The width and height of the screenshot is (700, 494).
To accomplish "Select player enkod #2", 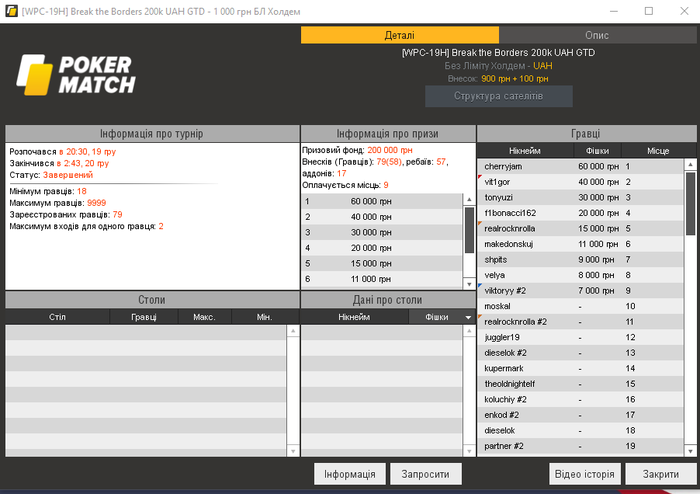I will tap(580, 415).
